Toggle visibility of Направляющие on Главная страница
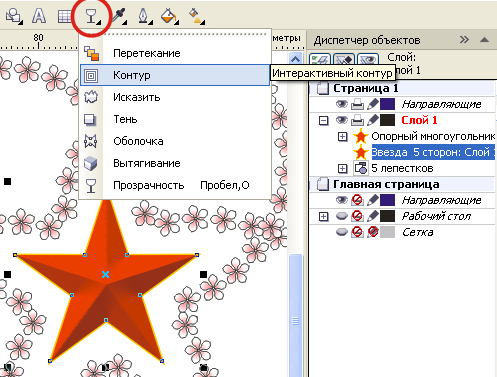The height and width of the screenshot is (377, 497). click(x=342, y=200)
